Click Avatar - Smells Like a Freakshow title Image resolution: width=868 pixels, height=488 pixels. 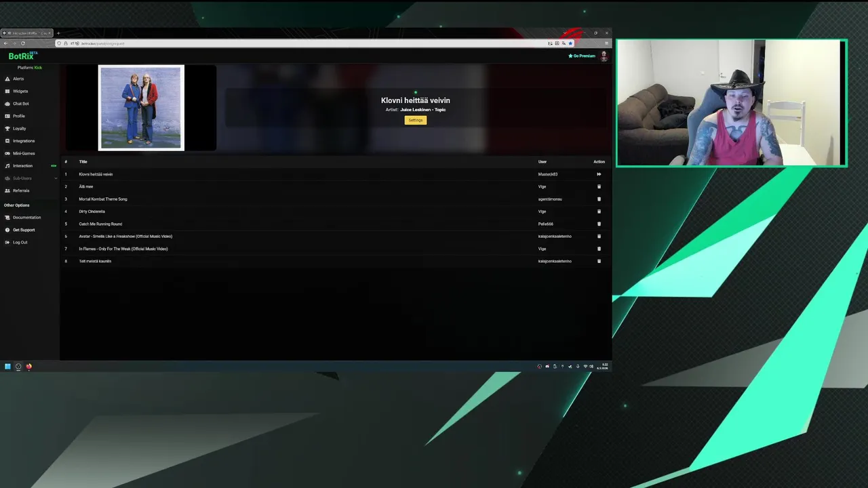tap(125, 237)
